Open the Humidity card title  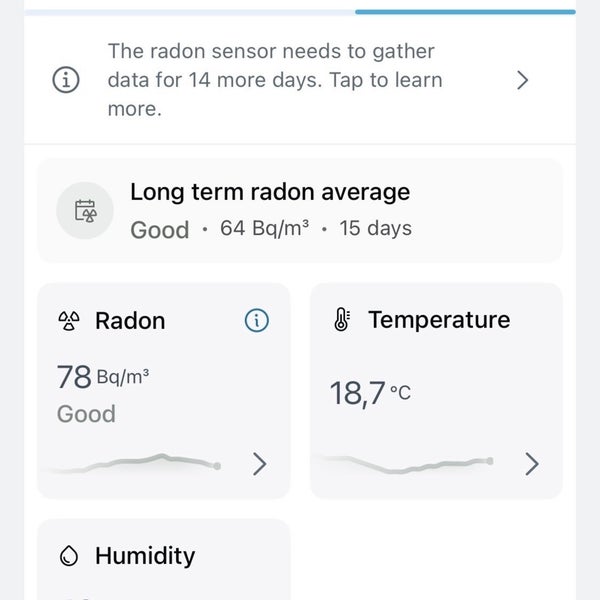tap(145, 556)
